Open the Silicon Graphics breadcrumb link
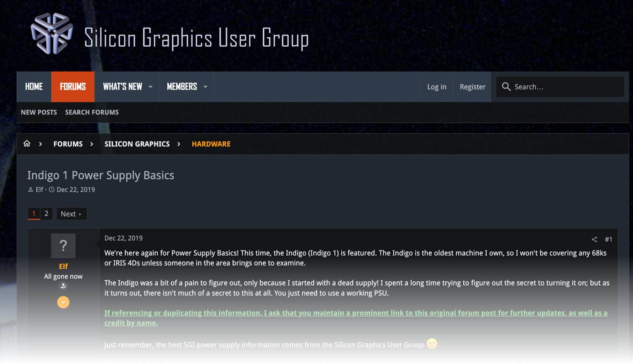The width and height of the screenshot is (633, 364). (x=137, y=144)
